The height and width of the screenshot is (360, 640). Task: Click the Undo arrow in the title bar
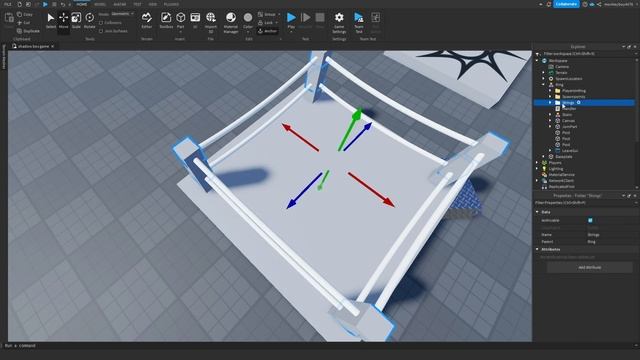click(x=62, y=4)
